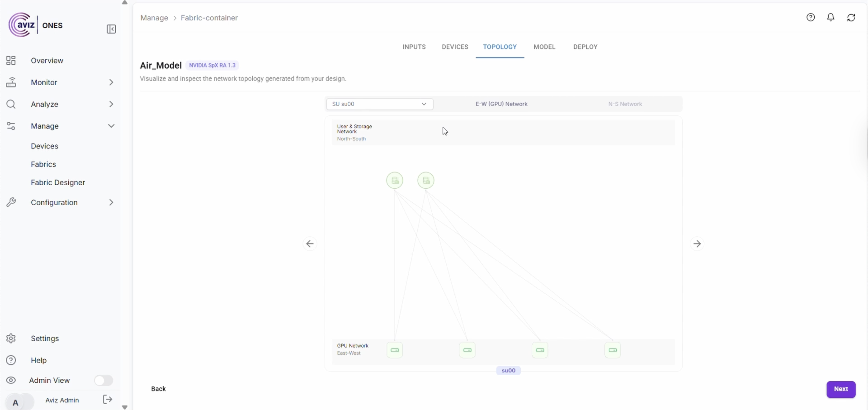Open the help question-mark icon in header
The width and height of the screenshot is (868, 410).
click(x=810, y=17)
